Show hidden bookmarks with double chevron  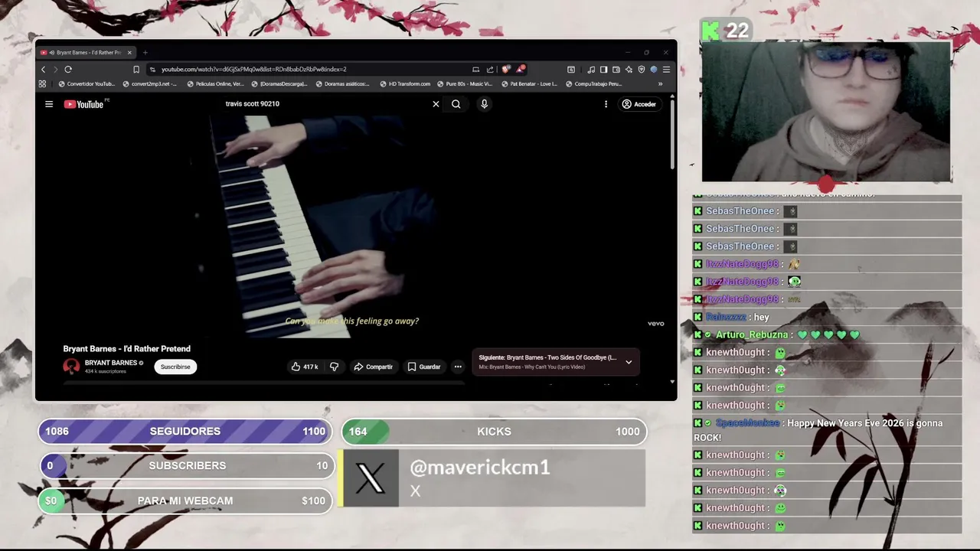point(660,84)
